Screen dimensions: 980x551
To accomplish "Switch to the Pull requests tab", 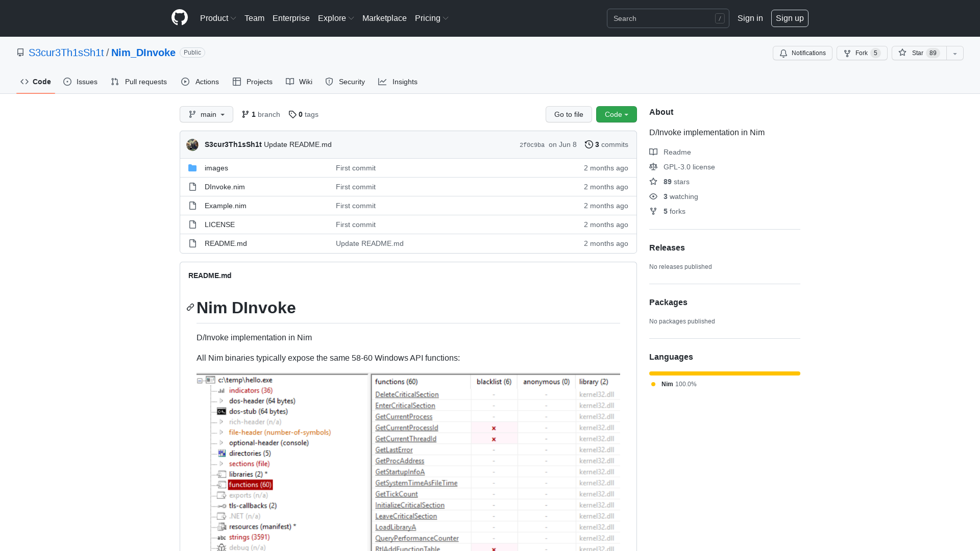I will (x=138, y=82).
